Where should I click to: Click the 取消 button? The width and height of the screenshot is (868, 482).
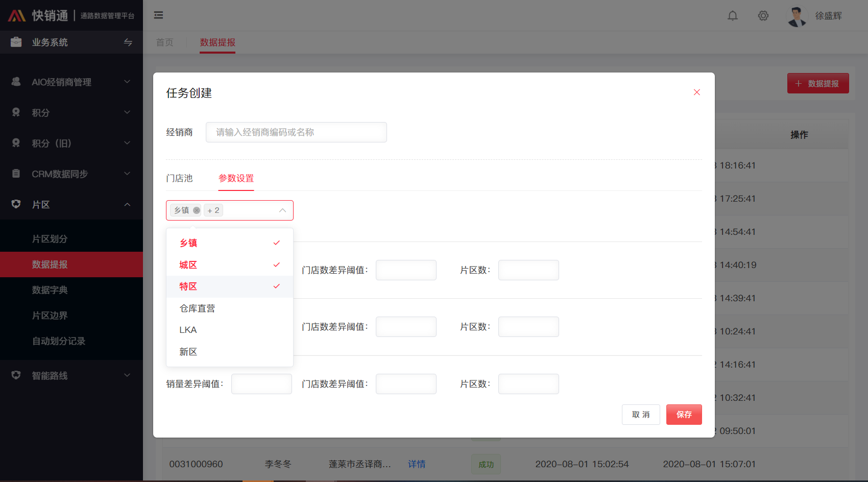(641, 415)
